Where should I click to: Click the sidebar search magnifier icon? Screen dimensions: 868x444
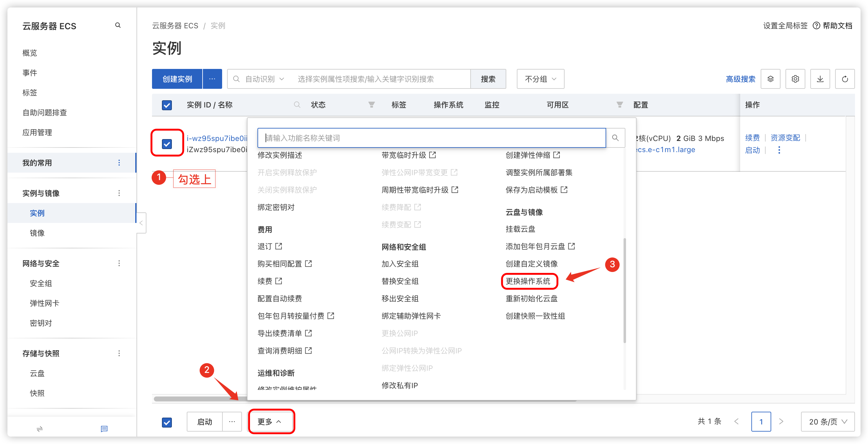coord(118,25)
